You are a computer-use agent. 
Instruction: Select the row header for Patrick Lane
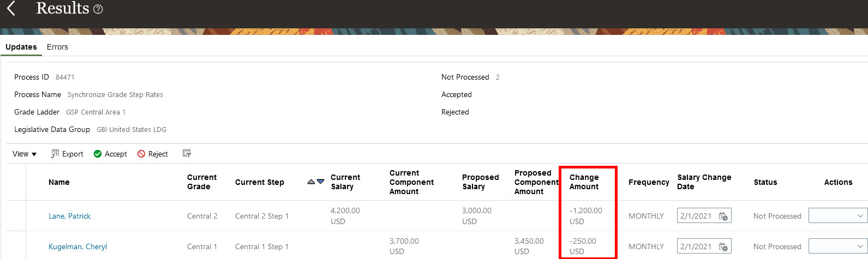pyautogui.click(x=16, y=216)
